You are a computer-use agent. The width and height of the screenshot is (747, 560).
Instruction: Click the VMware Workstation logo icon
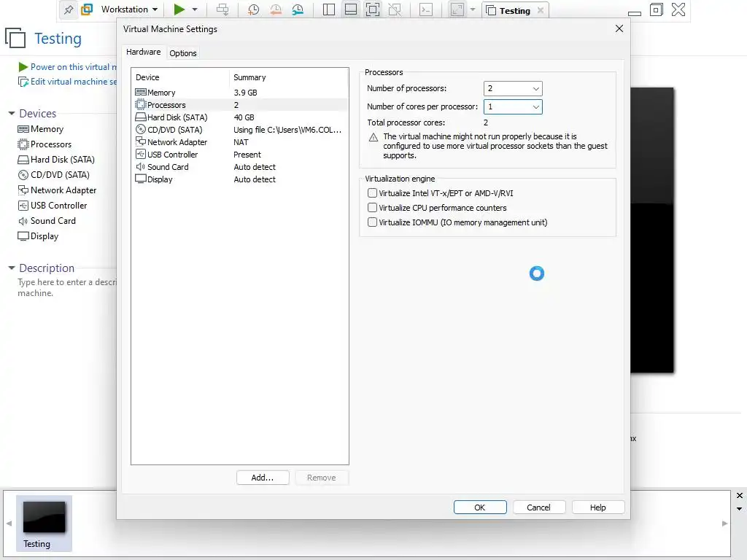tap(87, 9)
